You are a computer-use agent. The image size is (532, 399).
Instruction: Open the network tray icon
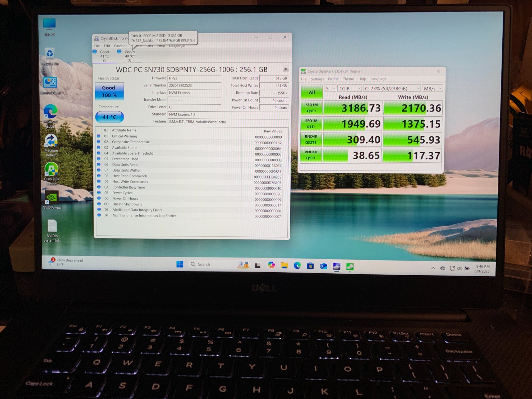coord(452,268)
